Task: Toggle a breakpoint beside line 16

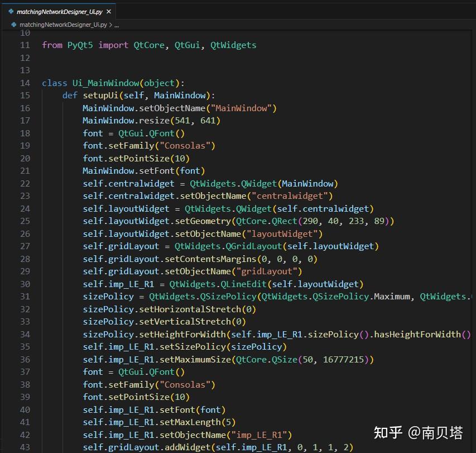Action: (14, 108)
